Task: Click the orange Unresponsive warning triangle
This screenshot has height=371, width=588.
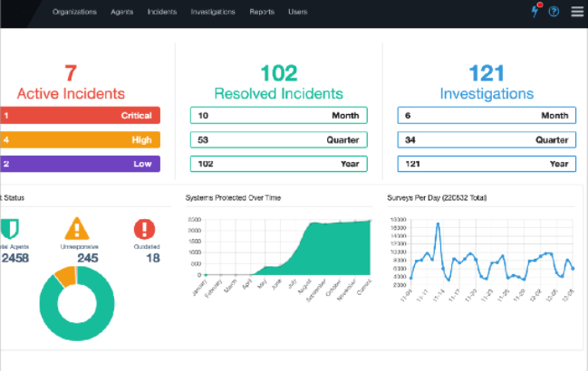Action: pos(77,228)
